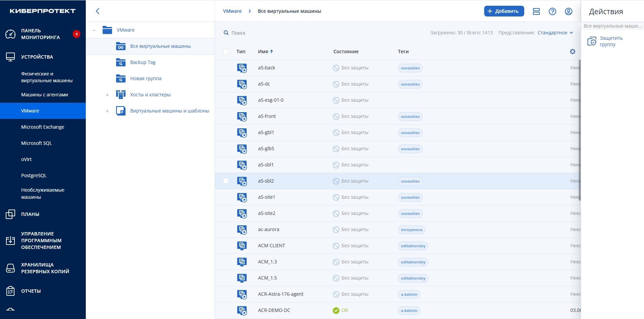This screenshot has width=644, height=319.
Task: Open Microsoft Exchange in the sidebar
Action: coord(42,127)
